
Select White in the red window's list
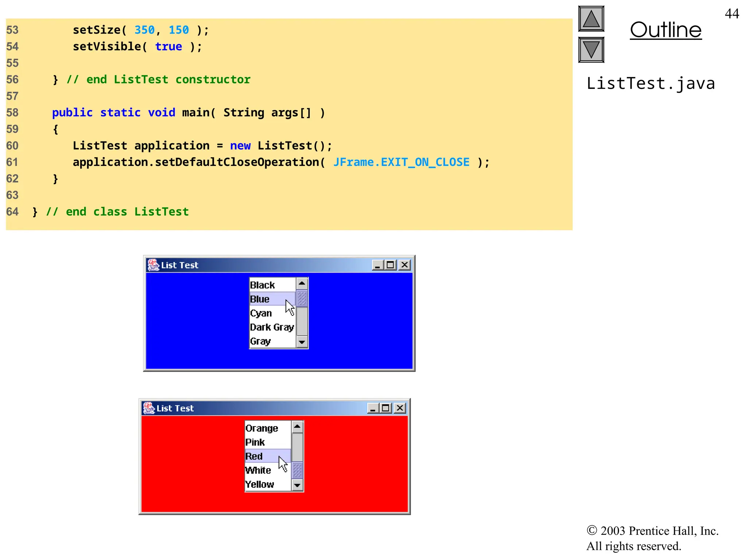click(268, 470)
